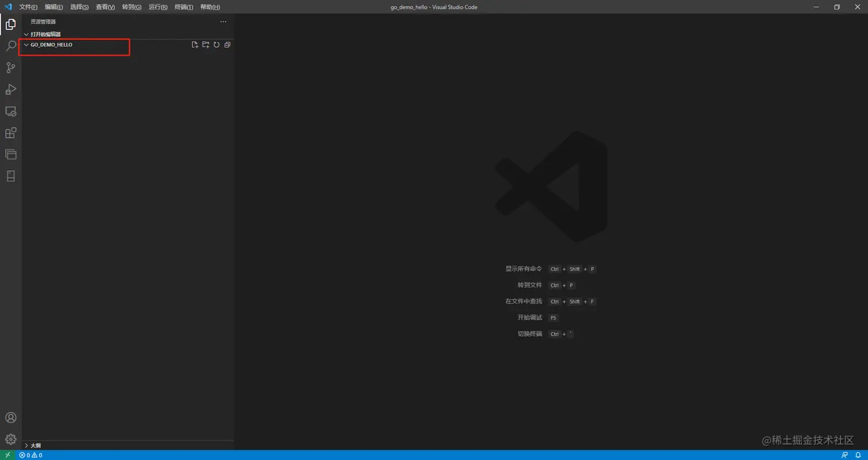The width and height of the screenshot is (868, 460).
Task: Open the 文件(F) menu
Action: (28, 7)
